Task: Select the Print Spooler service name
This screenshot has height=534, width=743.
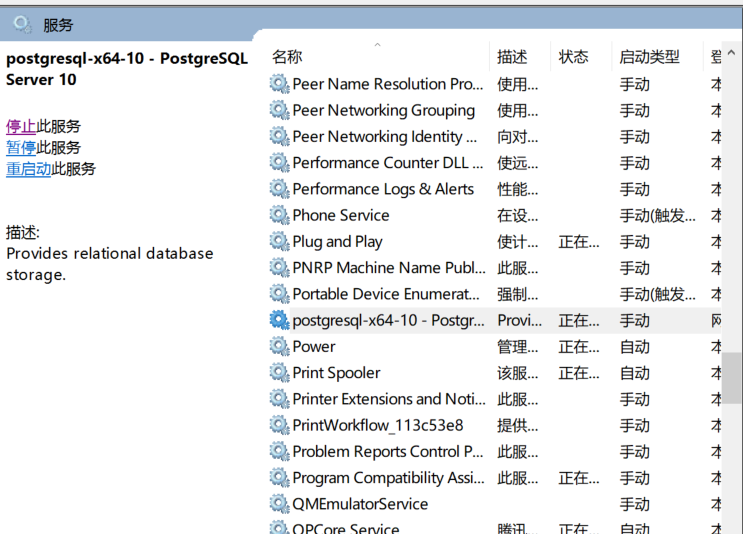Action: [x=336, y=373]
